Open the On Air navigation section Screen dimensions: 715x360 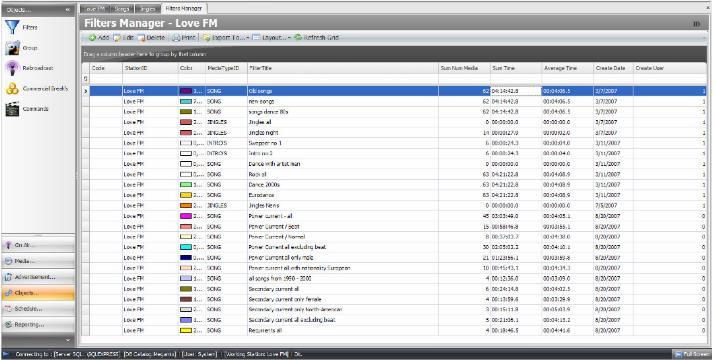[x=38, y=245]
